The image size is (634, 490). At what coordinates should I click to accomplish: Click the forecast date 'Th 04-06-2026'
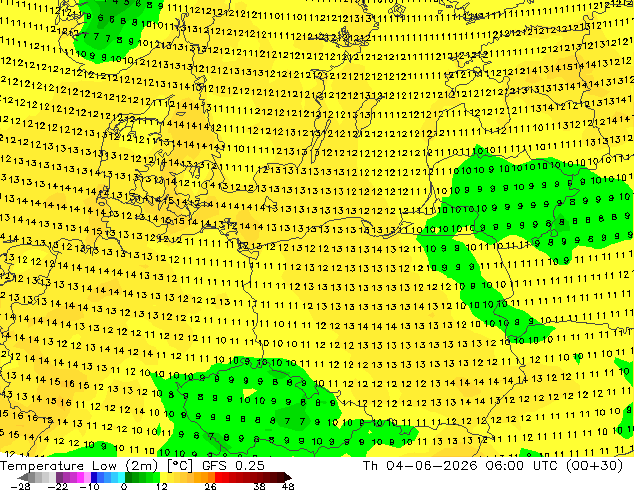point(420,466)
